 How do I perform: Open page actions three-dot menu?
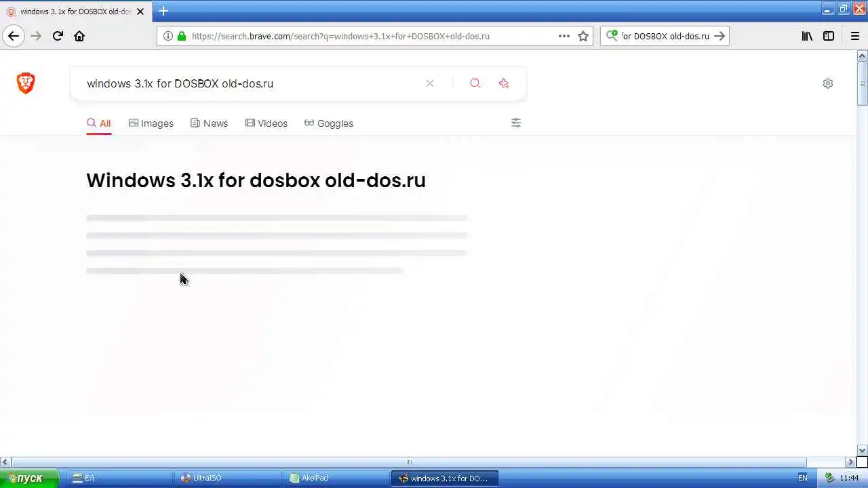click(564, 36)
